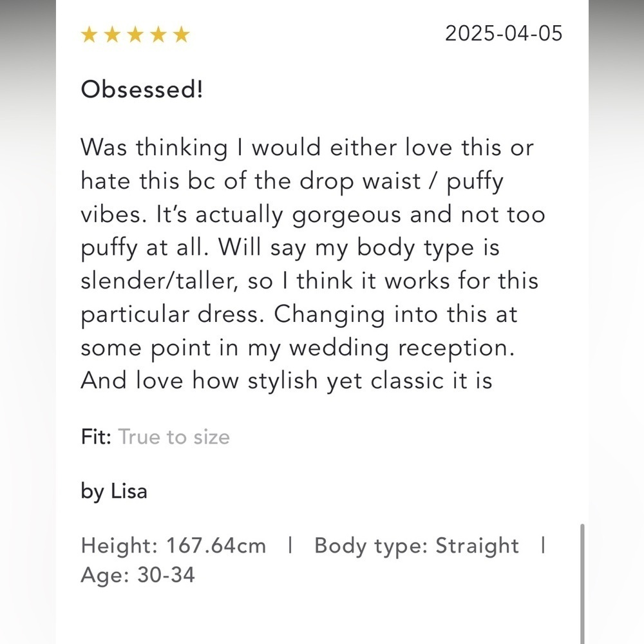The height and width of the screenshot is (644, 644).
Task: Click the reviewer name 'by Lisa'
Action: (x=114, y=491)
